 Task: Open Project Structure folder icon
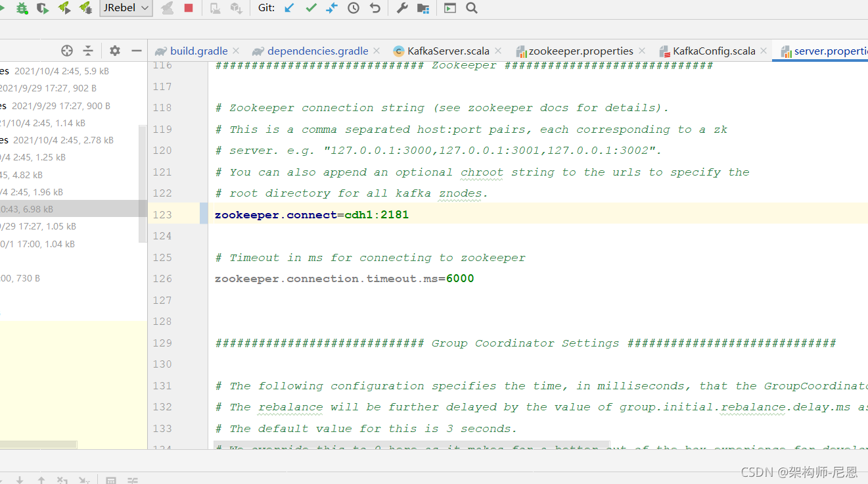(x=423, y=8)
